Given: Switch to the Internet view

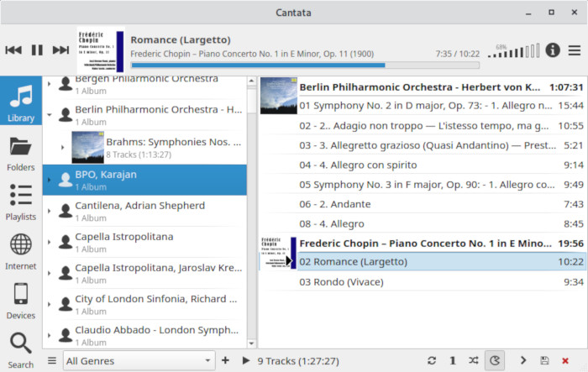Looking at the screenshot, I should click(21, 252).
